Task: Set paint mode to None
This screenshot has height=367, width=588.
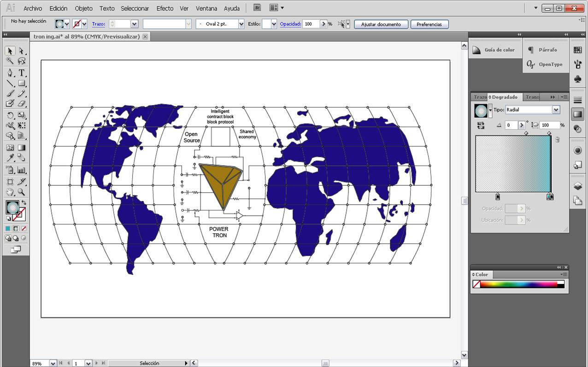Action: click(24, 228)
